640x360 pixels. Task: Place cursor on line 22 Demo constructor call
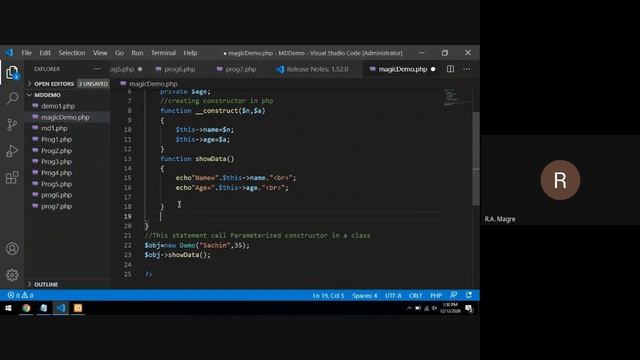pos(197,245)
